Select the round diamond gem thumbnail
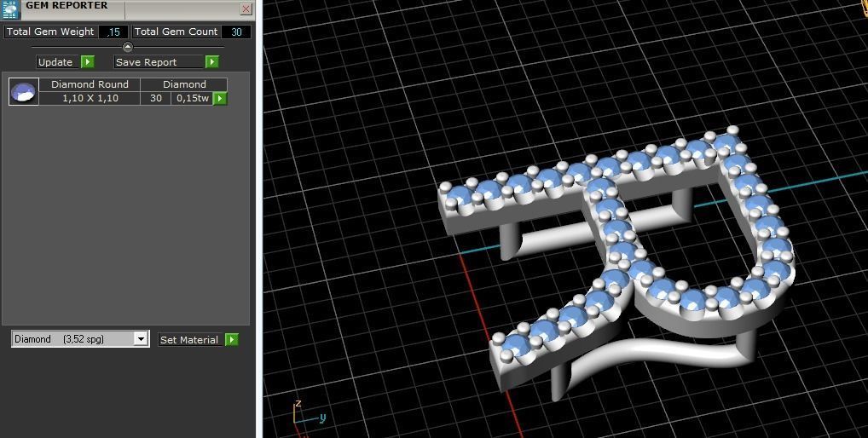This screenshot has width=868, height=438. [24, 92]
